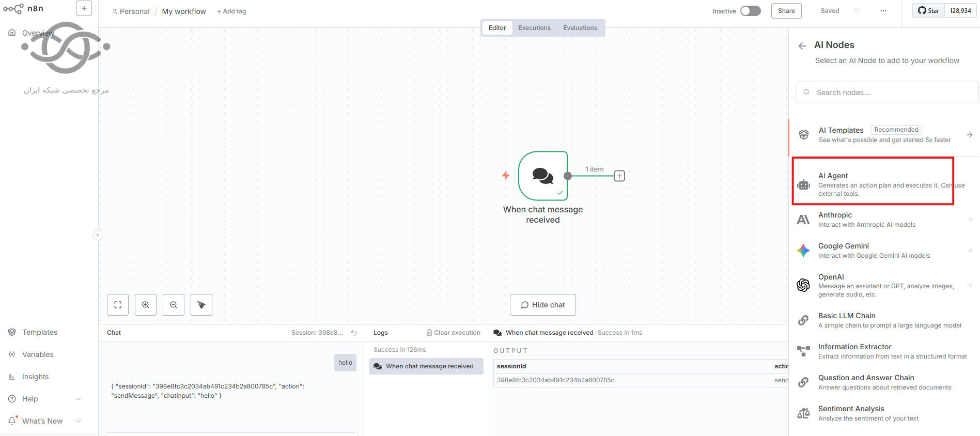The height and width of the screenshot is (436, 980).
Task: Click the 128,934 star count
Action: [x=960, y=11]
